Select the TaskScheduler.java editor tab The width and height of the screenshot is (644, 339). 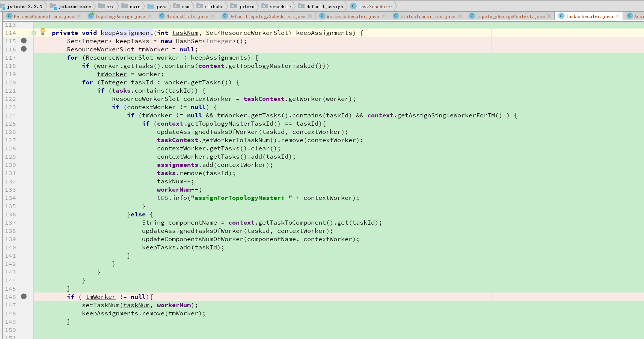click(x=589, y=16)
